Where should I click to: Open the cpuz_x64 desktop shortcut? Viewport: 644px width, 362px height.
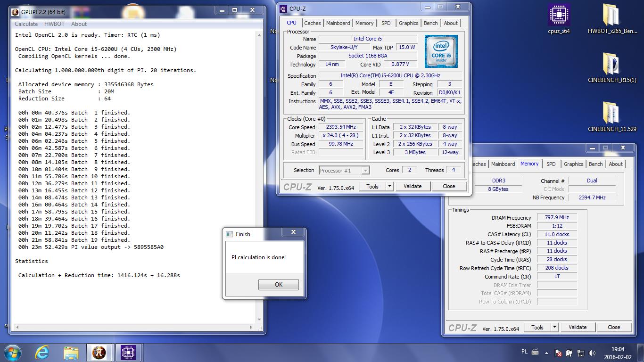(x=559, y=20)
